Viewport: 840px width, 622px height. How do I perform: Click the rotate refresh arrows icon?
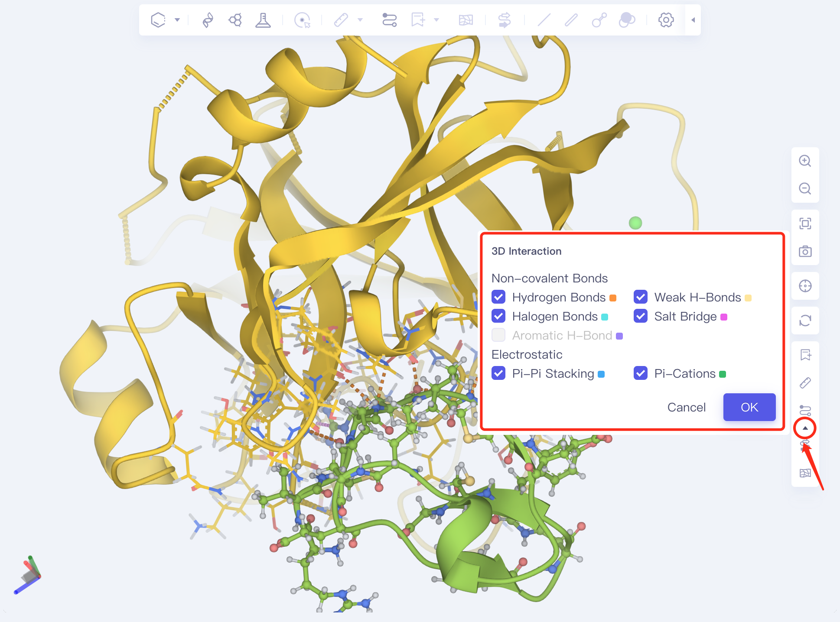point(805,321)
